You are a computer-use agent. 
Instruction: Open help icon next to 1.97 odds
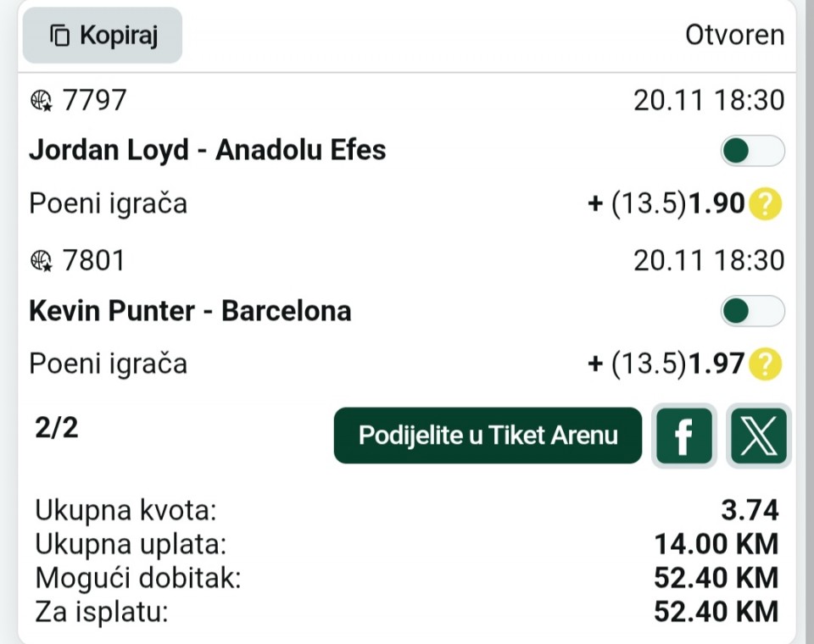tap(765, 364)
